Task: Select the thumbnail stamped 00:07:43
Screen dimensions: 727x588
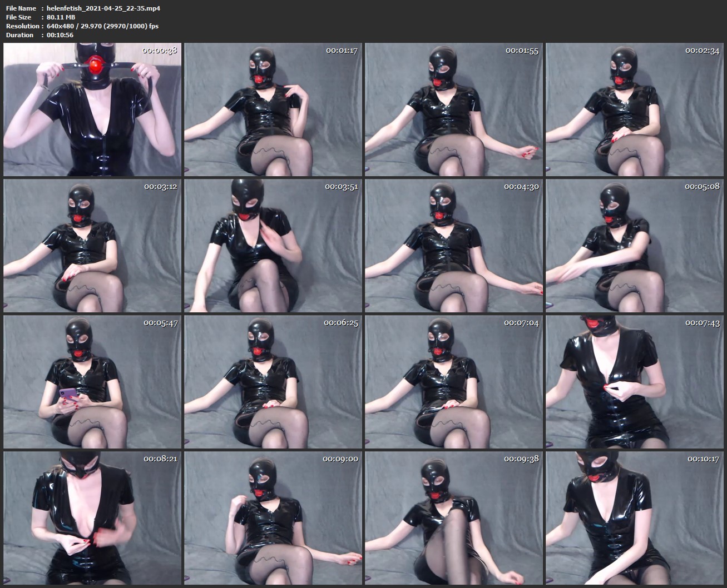Action: click(635, 382)
